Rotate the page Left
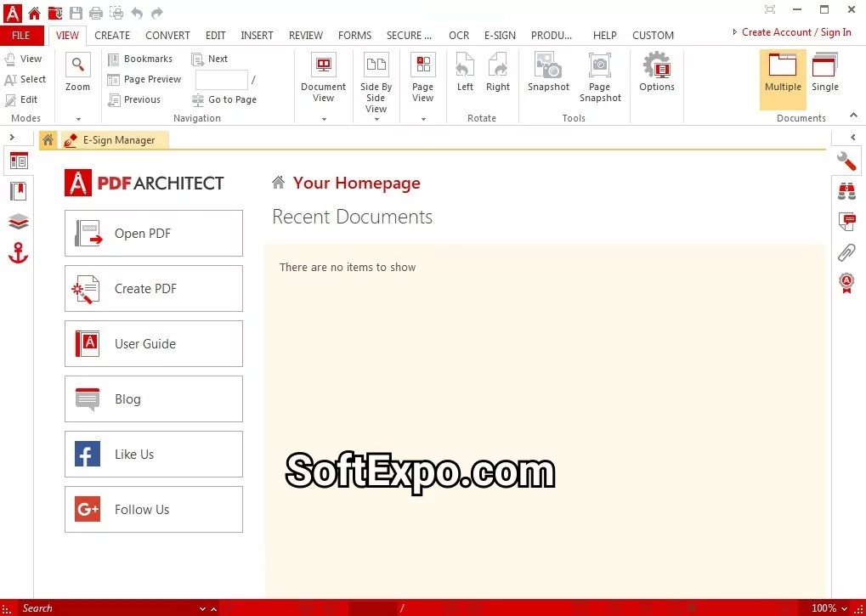This screenshot has height=616, width=866. point(463,76)
